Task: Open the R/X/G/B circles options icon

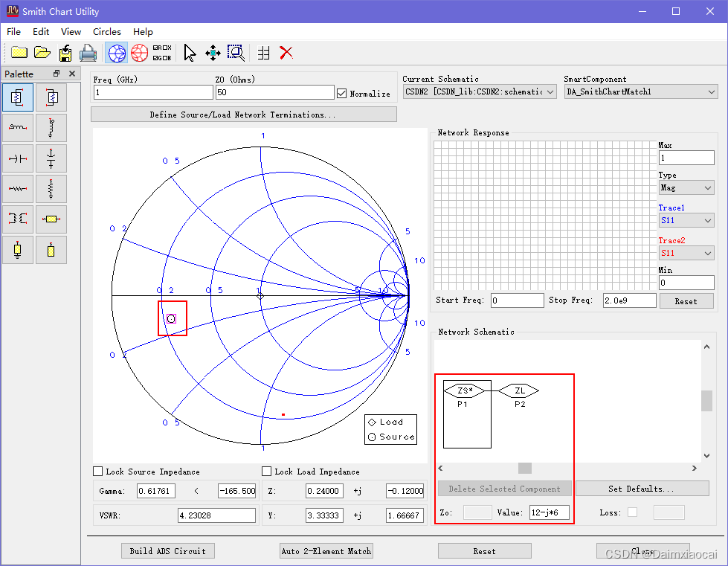Action: pos(162,53)
